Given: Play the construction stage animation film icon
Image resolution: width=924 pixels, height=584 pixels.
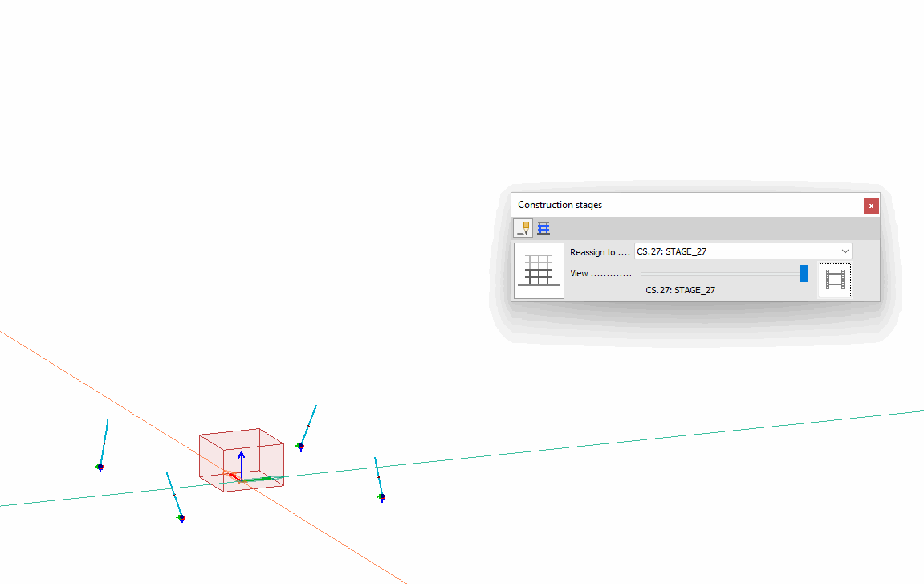Looking at the screenshot, I should [x=835, y=280].
